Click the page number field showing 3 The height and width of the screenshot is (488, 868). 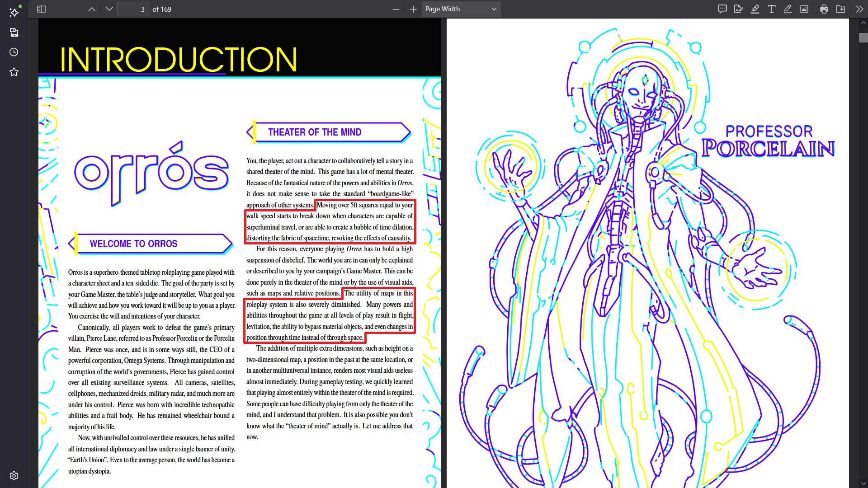pyautogui.click(x=133, y=9)
